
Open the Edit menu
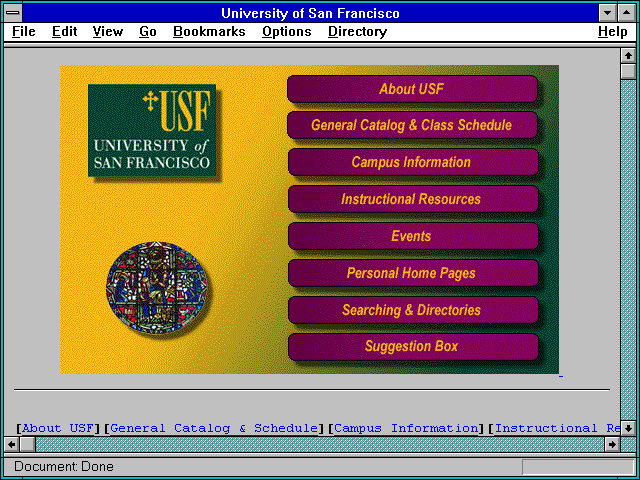[x=64, y=32]
